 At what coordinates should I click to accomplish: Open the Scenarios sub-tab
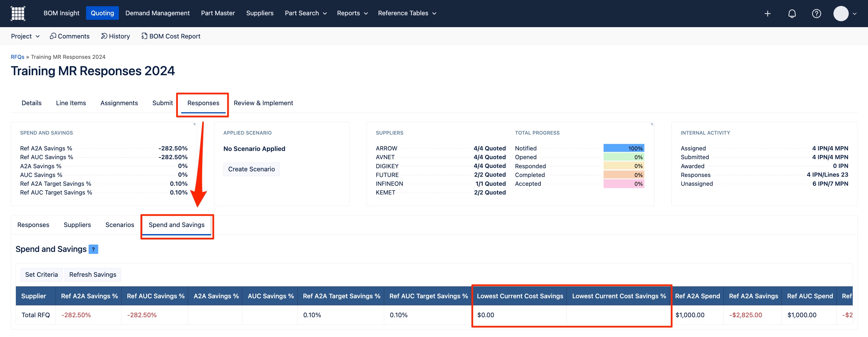[x=120, y=225]
